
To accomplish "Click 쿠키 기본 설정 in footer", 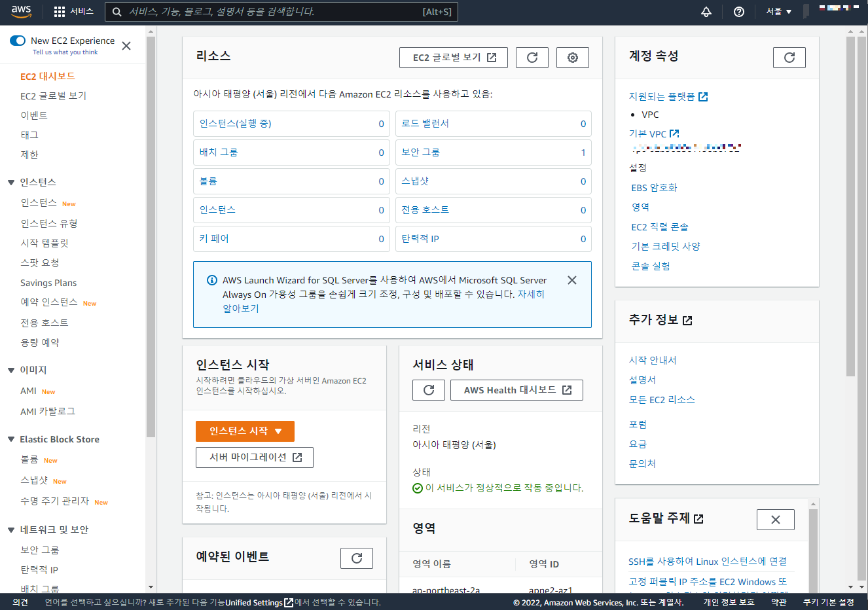I will pos(829,603).
